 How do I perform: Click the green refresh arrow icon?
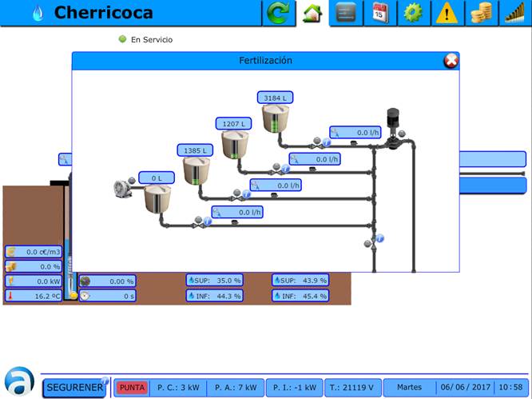[x=279, y=13]
